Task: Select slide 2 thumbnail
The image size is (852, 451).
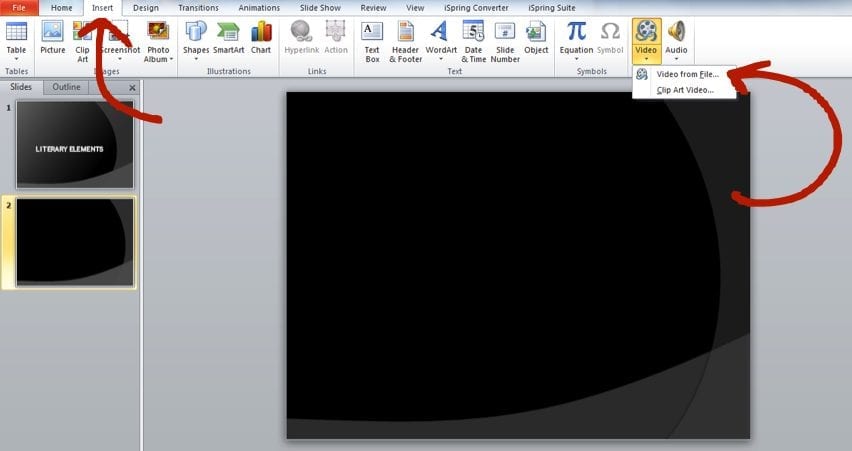Action: (75, 242)
